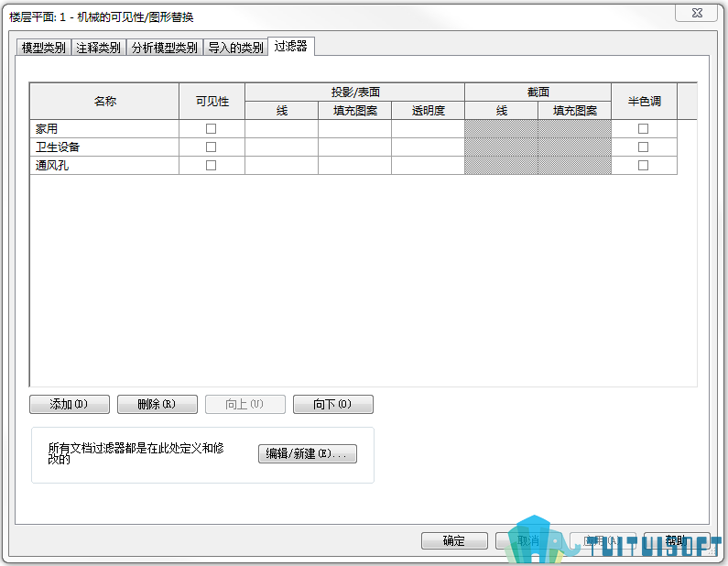
Task: Open the 导入的类别 tab
Action: pyautogui.click(x=235, y=48)
